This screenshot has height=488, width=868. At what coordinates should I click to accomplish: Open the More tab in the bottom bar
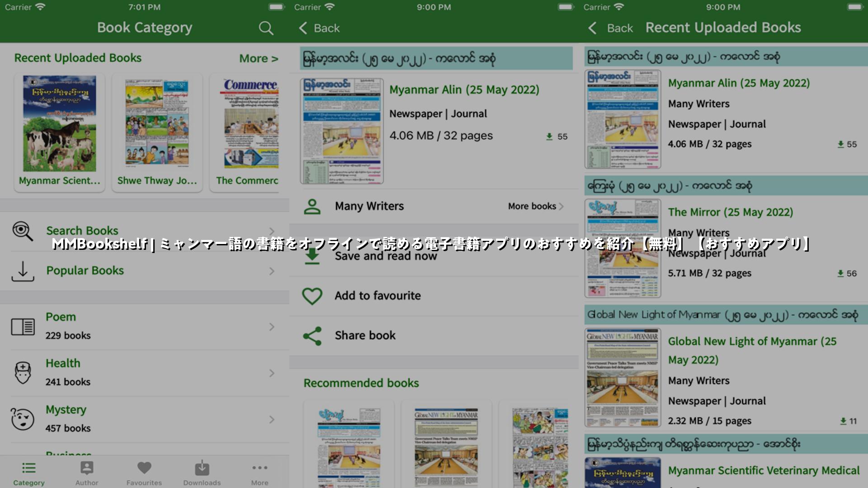tap(260, 473)
